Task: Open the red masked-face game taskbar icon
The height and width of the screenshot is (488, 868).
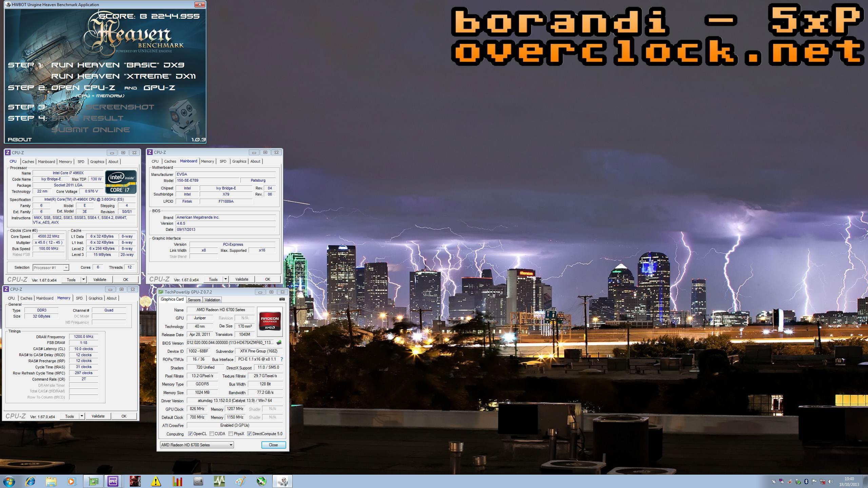Action: (x=135, y=481)
